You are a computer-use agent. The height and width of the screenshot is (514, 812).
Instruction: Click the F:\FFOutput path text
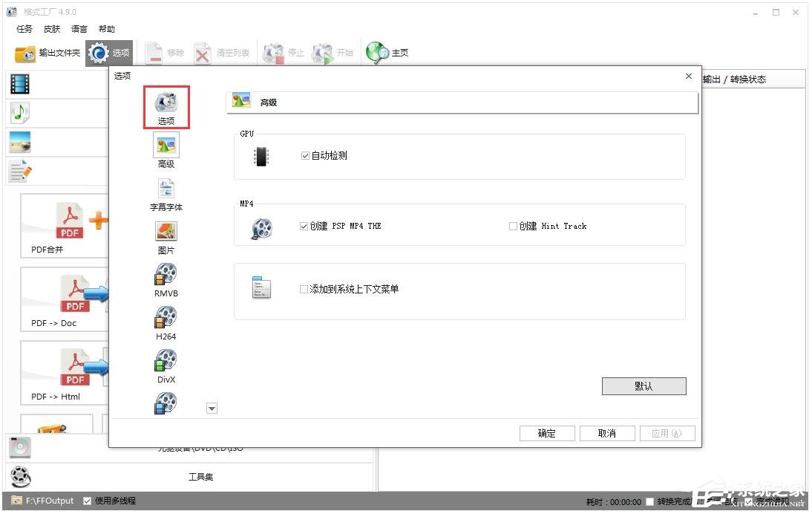tap(50, 501)
